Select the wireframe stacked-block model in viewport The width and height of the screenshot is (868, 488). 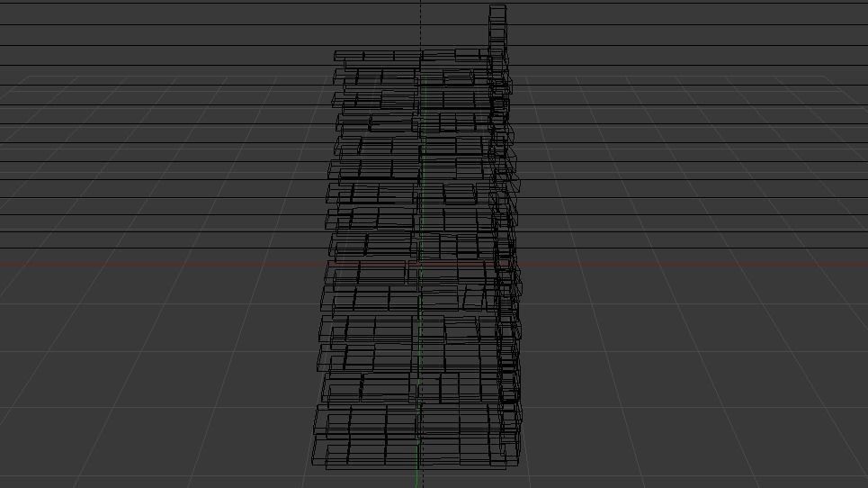pyautogui.click(x=418, y=239)
